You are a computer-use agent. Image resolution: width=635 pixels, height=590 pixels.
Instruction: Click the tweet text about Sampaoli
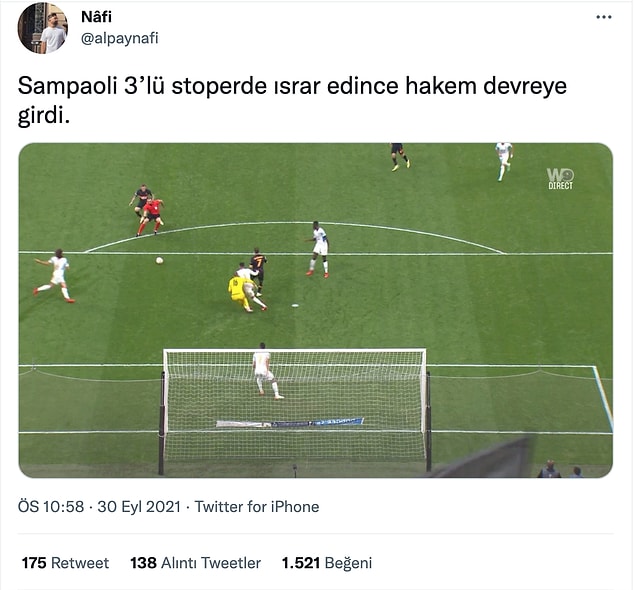point(292,101)
